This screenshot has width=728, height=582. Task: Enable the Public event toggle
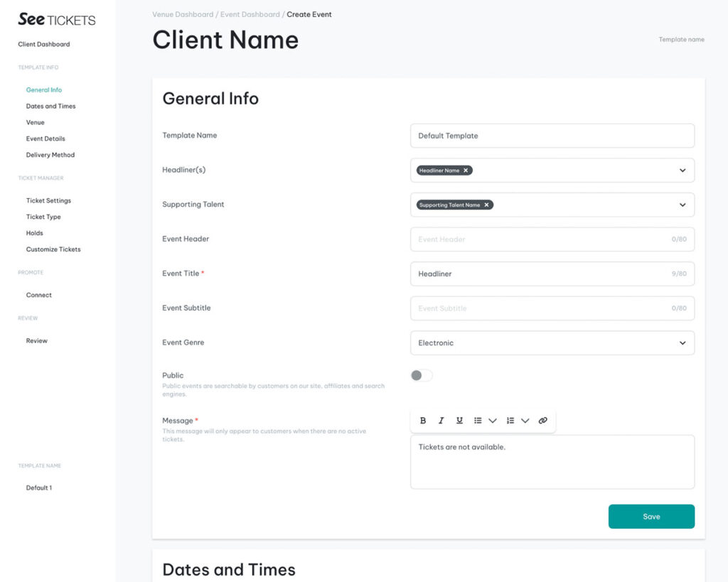(x=421, y=375)
